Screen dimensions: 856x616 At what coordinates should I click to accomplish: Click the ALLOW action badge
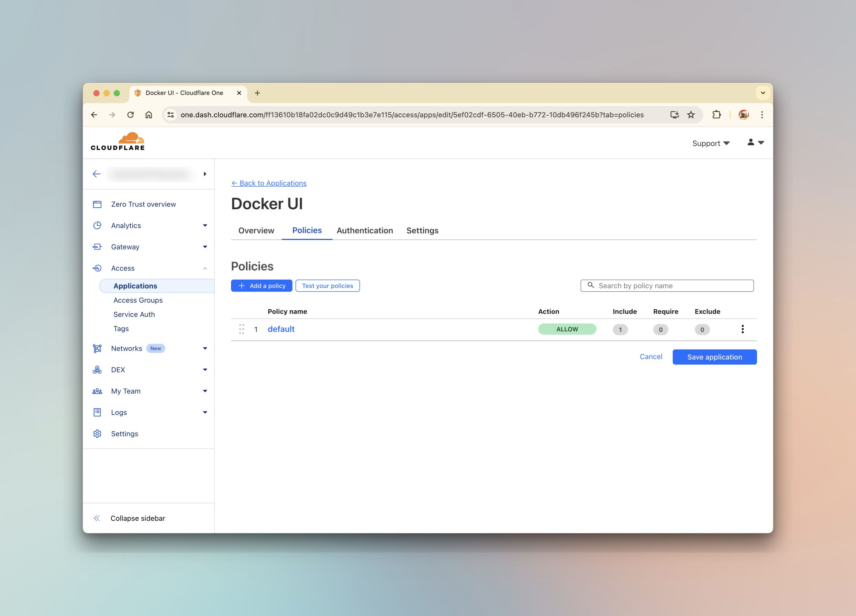coord(567,329)
